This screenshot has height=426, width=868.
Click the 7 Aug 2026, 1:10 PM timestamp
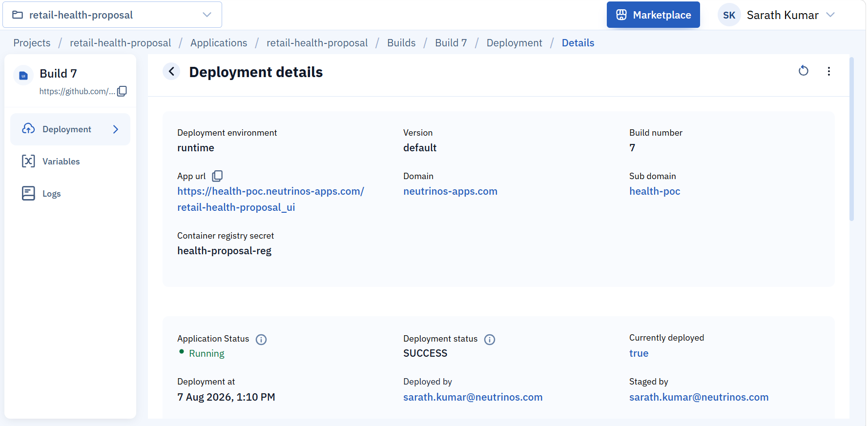point(226,397)
